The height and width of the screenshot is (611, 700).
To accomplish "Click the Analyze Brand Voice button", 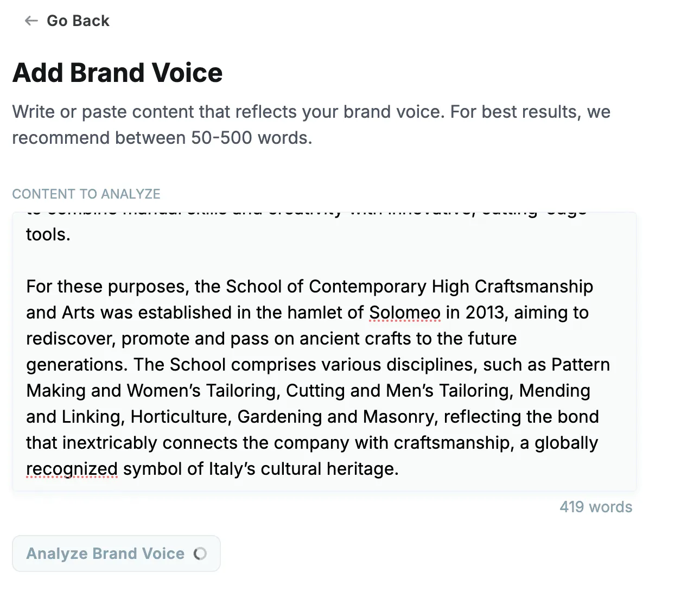I will 116,553.
